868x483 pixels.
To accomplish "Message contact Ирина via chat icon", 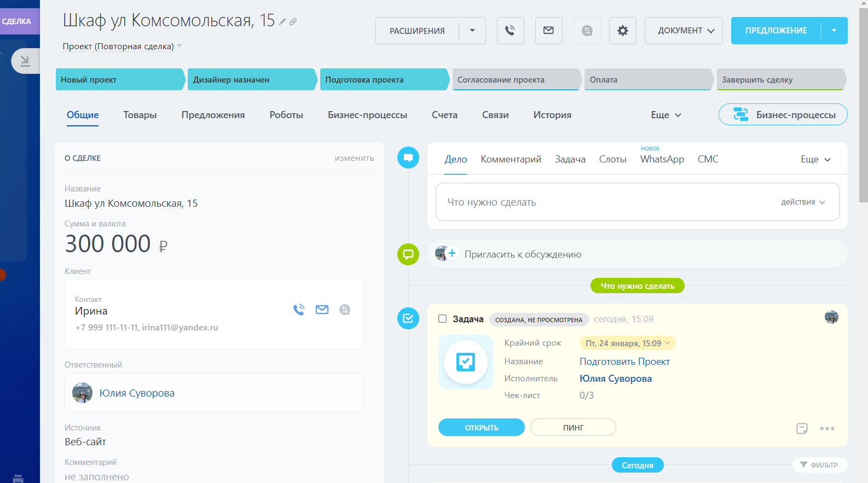I will (345, 310).
